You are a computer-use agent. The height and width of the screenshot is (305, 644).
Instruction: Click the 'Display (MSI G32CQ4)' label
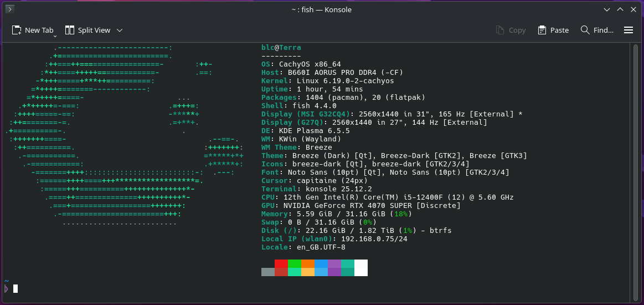coord(306,114)
